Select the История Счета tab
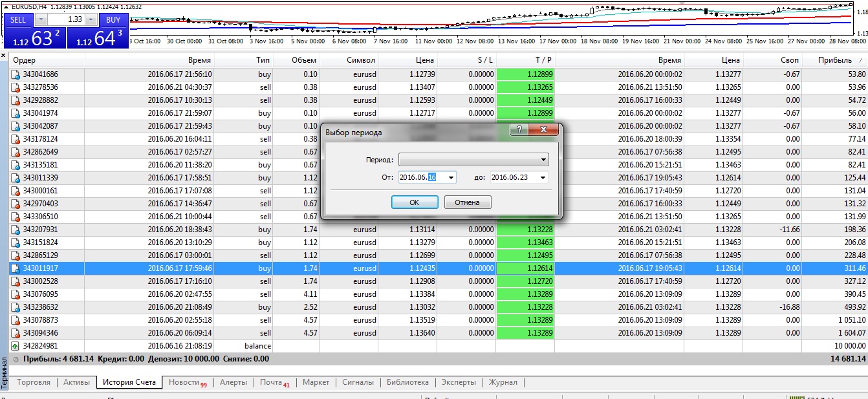This screenshot has width=868, height=399. point(129,382)
